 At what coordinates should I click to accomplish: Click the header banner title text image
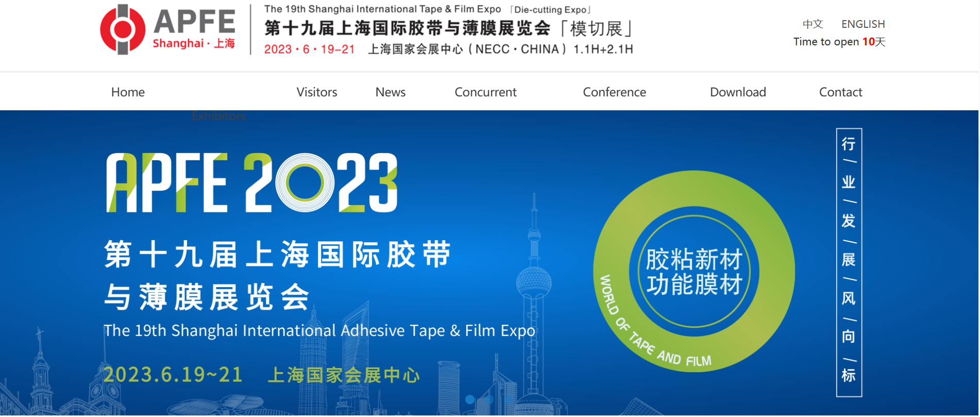pos(448,29)
